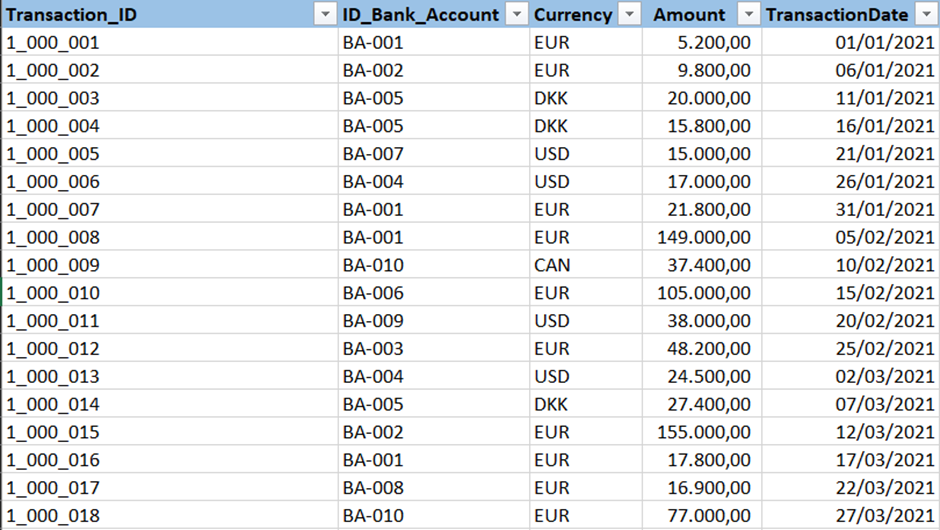The image size is (940, 530).
Task: Click the amount 20.000,00
Action: click(709, 98)
